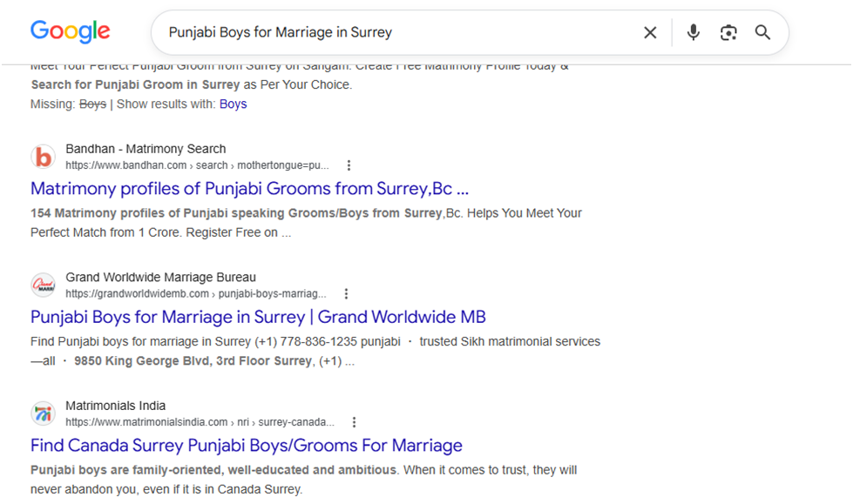
Task: Clear the search box with the X icon
Action: tap(650, 32)
